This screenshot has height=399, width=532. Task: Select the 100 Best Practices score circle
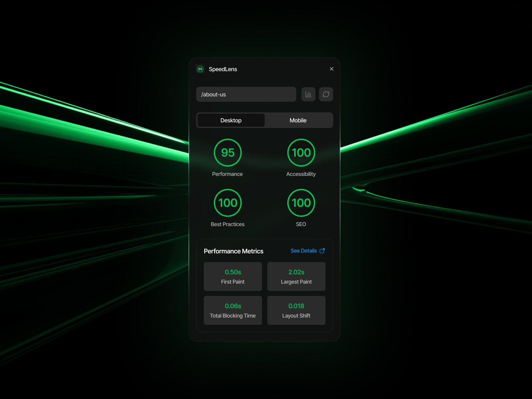(x=227, y=203)
